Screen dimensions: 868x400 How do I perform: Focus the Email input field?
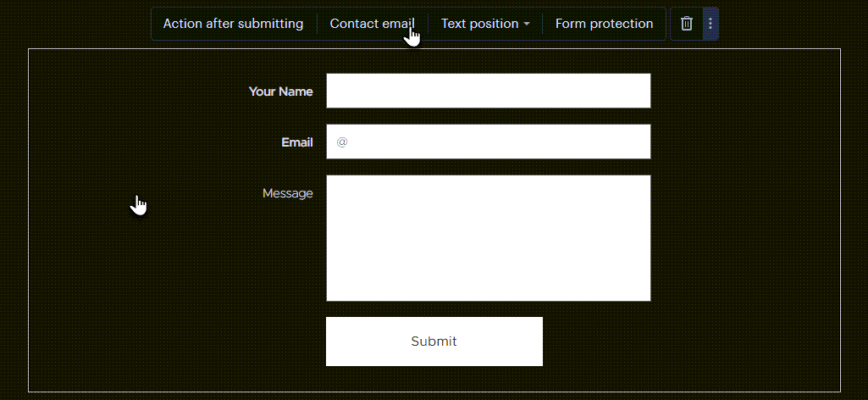point(489,142)
